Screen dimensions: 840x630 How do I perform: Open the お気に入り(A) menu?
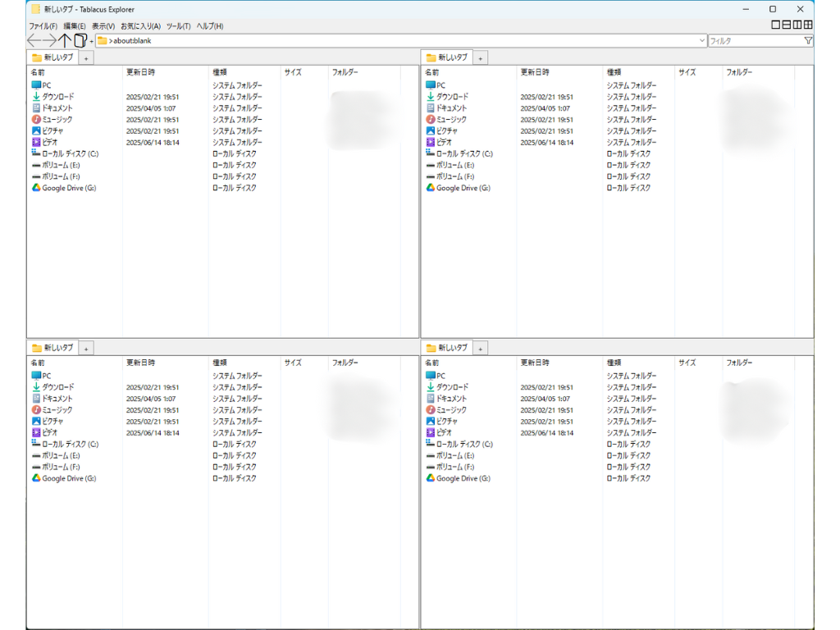[x=140, y=26]
